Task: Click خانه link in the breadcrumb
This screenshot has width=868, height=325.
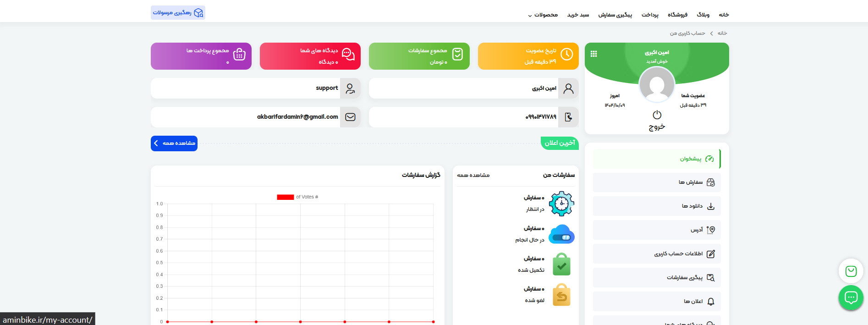Action: pos(722,33)
